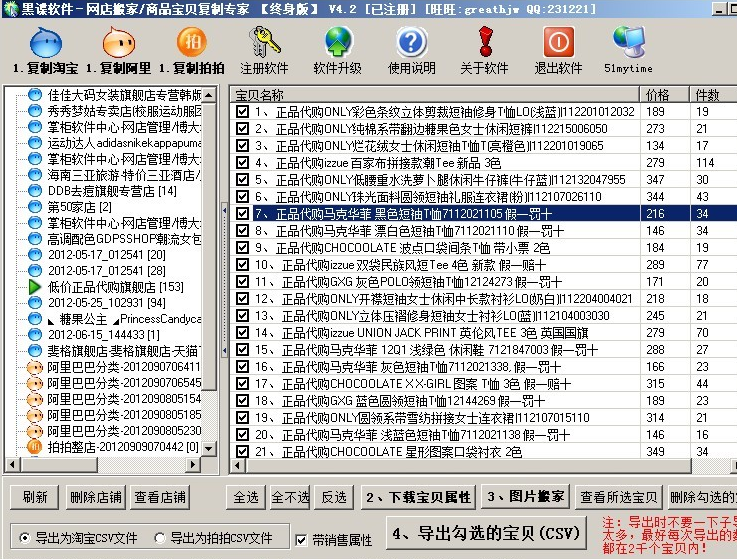Select icon beside 阿里巴巴分类-201209080523
This screenshot has width=737, height=559.
click(35, 431)
